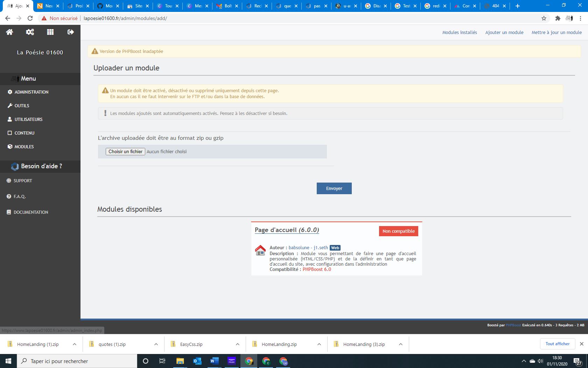Click the home icon in admin sidebar
Viewport: 588px width, 368px height.
[9, 32]
